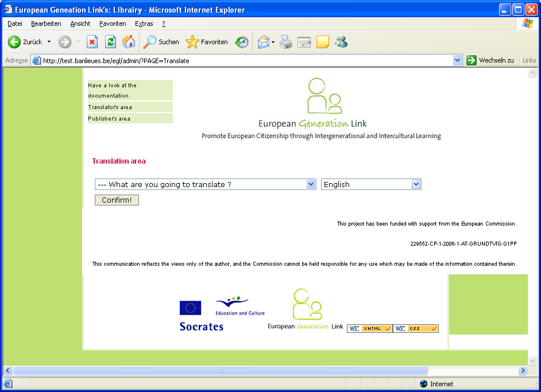Image resolution: width=541 pixels, height=392 pixels.
Task: Click the IE icon in title bar
Action: (7, 9)
